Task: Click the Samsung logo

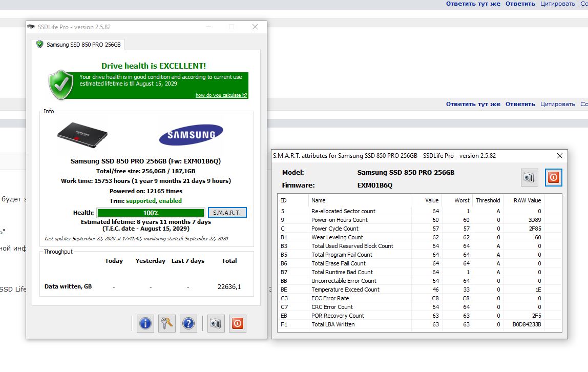Action: pyautogui.click(x=191, y=135)
